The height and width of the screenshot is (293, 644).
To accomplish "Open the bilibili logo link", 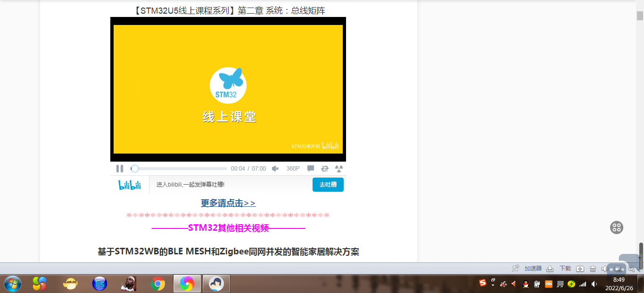I will point(130,185).
